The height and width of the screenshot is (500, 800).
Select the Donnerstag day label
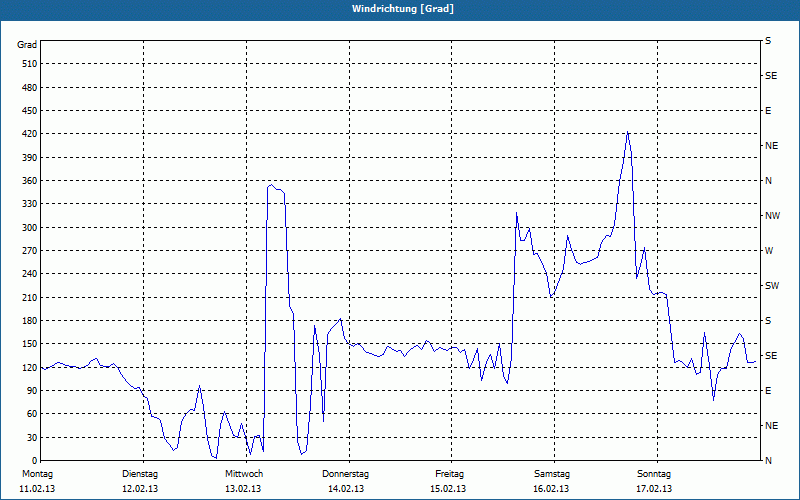pyautogui.click(x=345, y=474)
